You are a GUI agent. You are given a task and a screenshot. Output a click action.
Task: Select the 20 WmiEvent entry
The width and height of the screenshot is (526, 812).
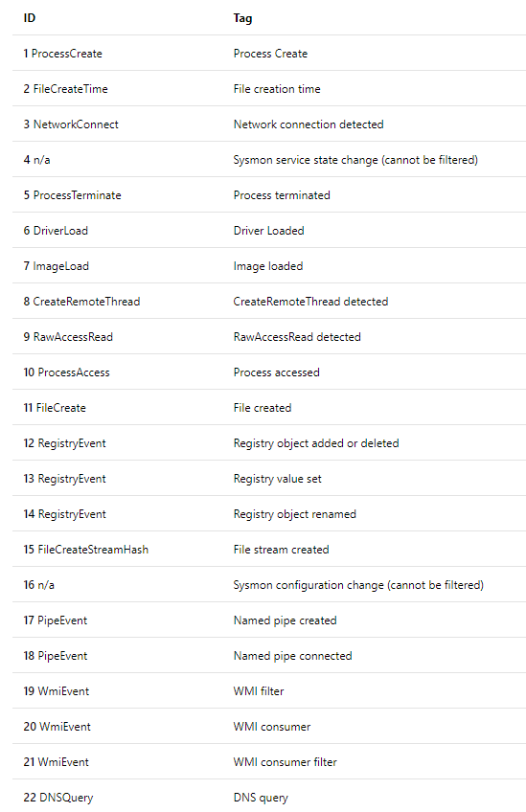[x=57, y=727]
